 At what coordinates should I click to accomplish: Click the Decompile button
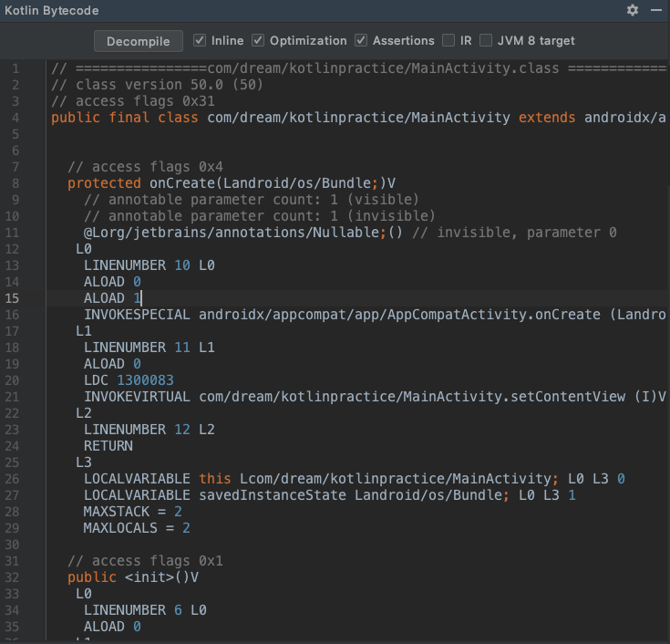click(x=139, y=41)
